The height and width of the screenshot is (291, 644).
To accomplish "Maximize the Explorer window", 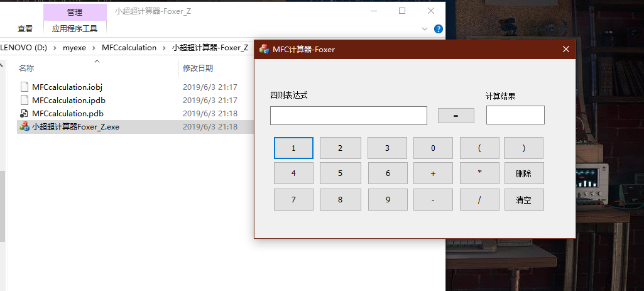I will 402,11.
